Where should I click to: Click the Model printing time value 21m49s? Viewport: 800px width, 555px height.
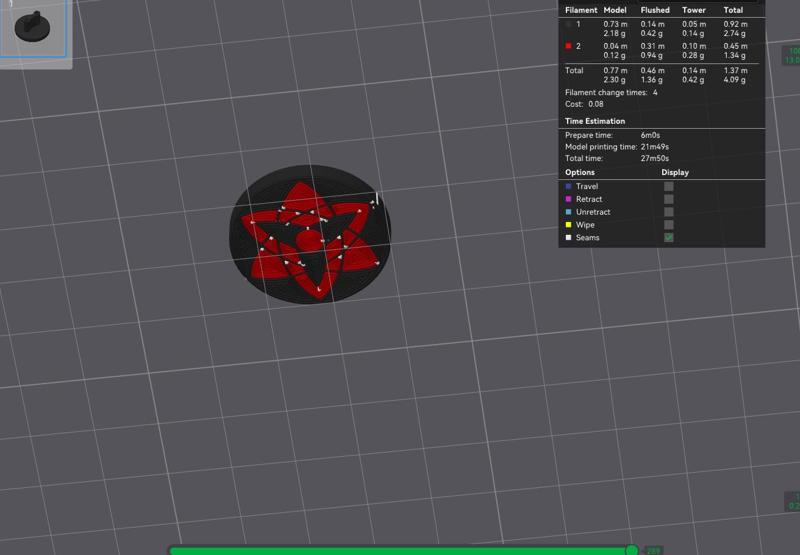pos(655,147)
